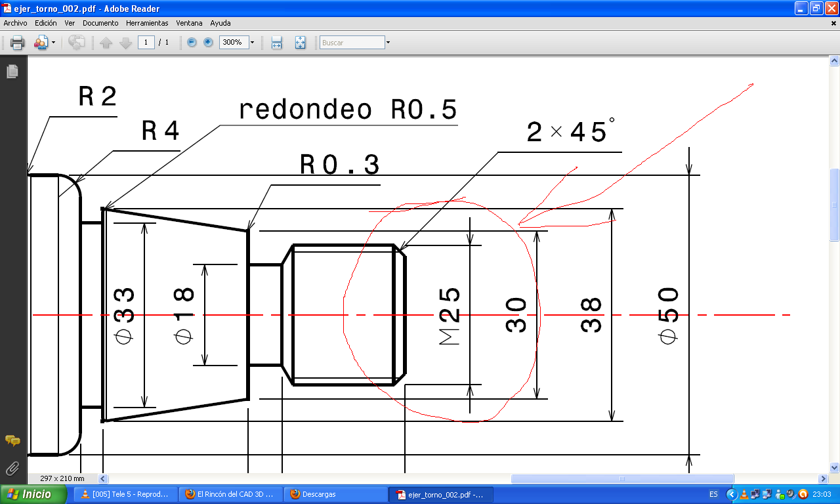Print the document with the printer icon
This screenshot has width=840, height=504.
pyautogui.click(x=17, y=43)
